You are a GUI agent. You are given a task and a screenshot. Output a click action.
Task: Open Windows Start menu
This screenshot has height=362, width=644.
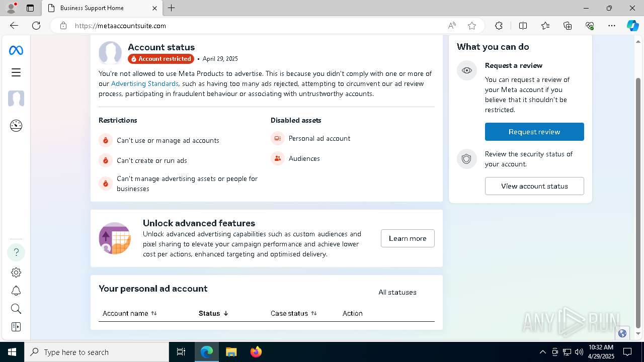pos(12,352)
